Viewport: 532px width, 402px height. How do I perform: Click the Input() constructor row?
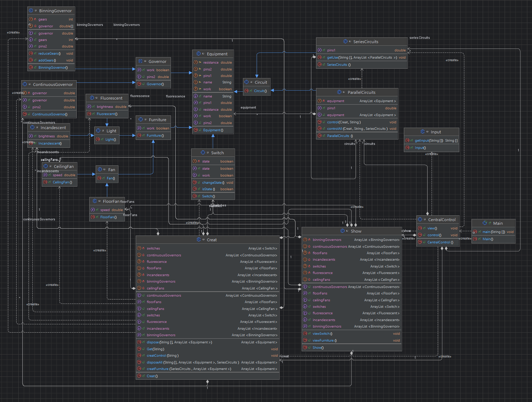431,148
